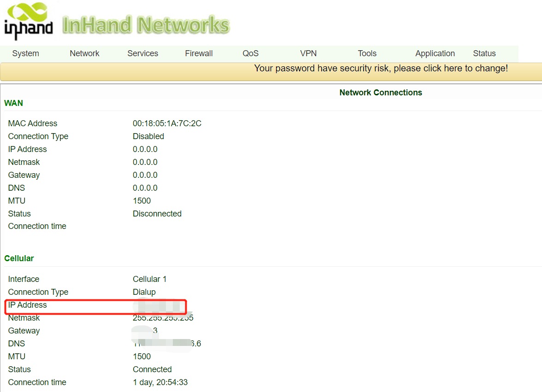This screenshot has width=542, height=392.
Task: Open the Application menu
Action: [435, 53]
